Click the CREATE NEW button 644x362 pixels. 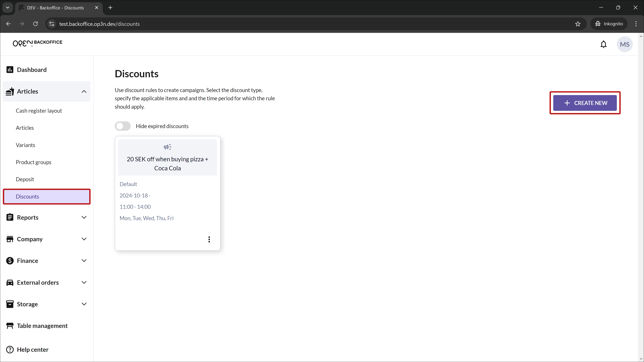[585, 103]
